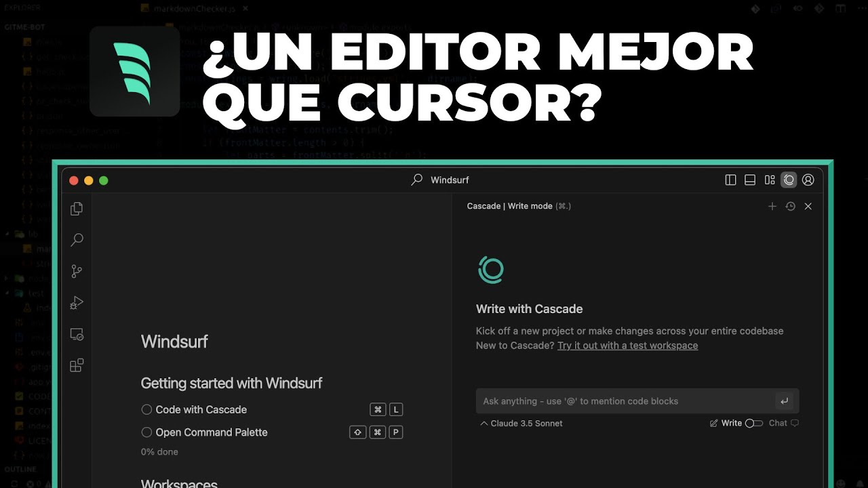Screen dimensions: 868x488
Task: Click Split Editor icon in background VS Code window
Action: coord(840,9)
